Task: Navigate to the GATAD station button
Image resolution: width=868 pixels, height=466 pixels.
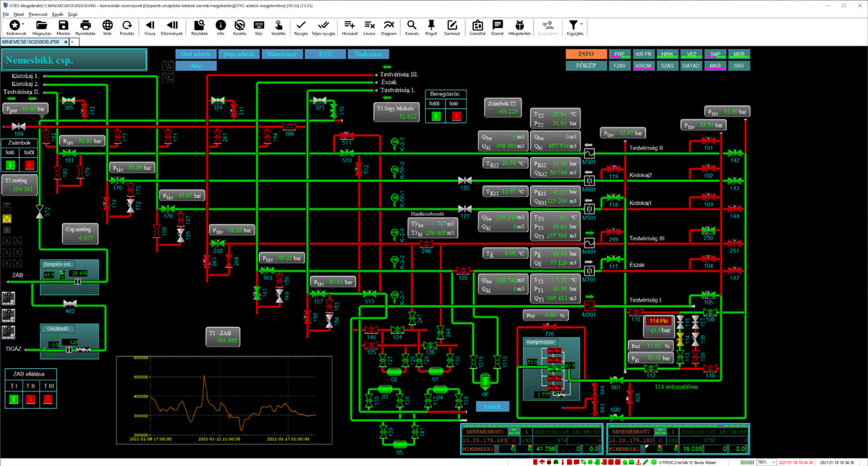Action: pyautogui.click(x=691, y=66)
